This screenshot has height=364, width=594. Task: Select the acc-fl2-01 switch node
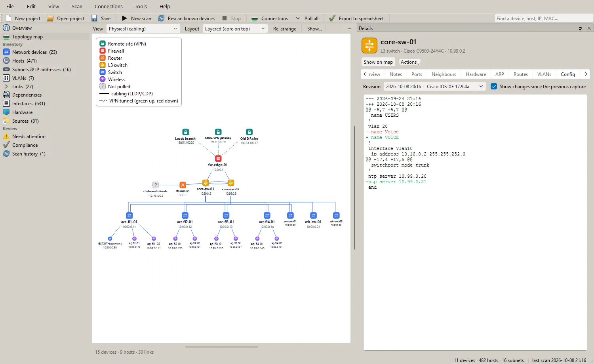[185, 215]
